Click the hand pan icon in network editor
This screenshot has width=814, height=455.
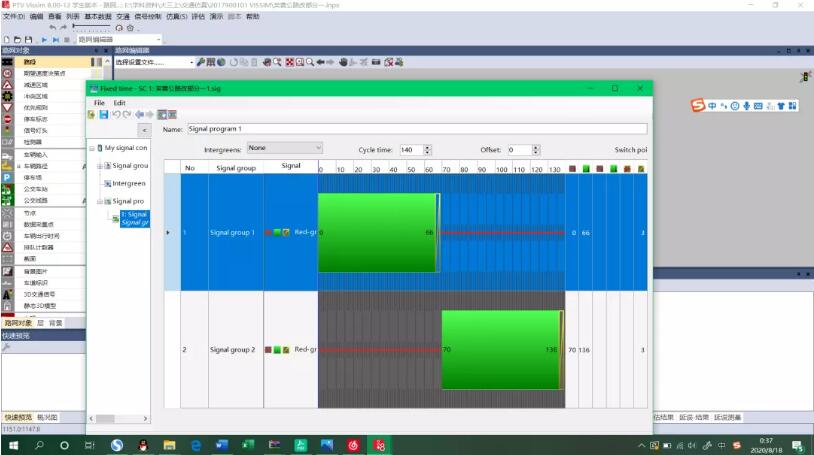[x=343, y=62]
